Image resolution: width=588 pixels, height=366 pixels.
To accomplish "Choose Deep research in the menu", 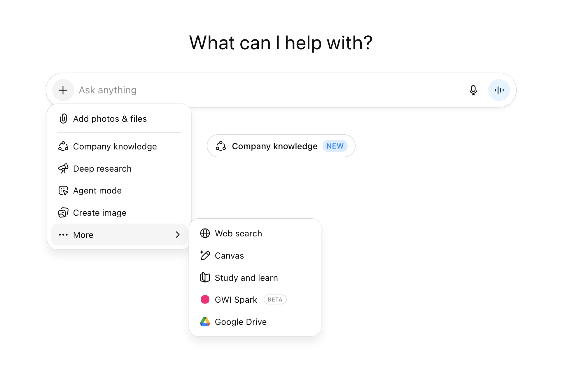I will [102, 168].
